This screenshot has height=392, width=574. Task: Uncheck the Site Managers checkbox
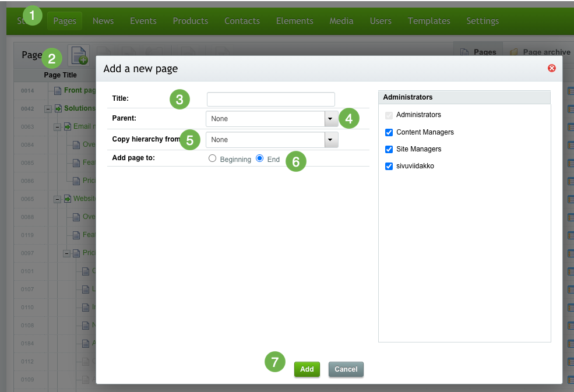click(x=389, y=149)
